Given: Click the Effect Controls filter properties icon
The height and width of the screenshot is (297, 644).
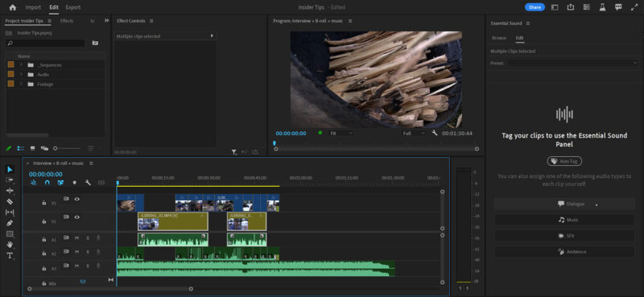Looking at the screenshot, I should click(233, 152).
